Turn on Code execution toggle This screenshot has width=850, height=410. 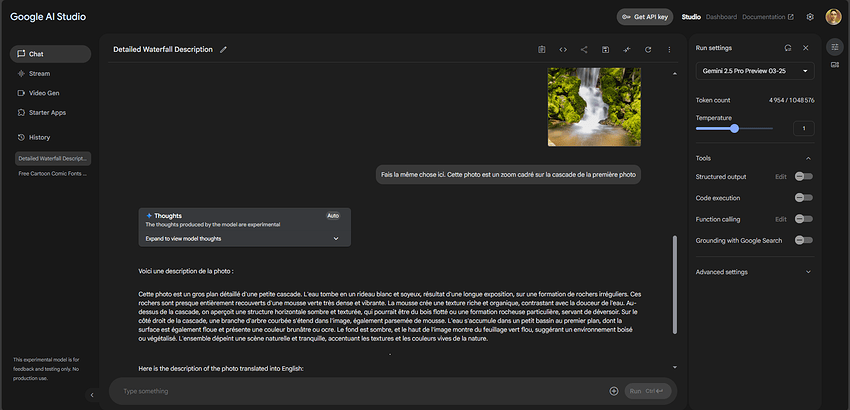click(x=803, y=198)
